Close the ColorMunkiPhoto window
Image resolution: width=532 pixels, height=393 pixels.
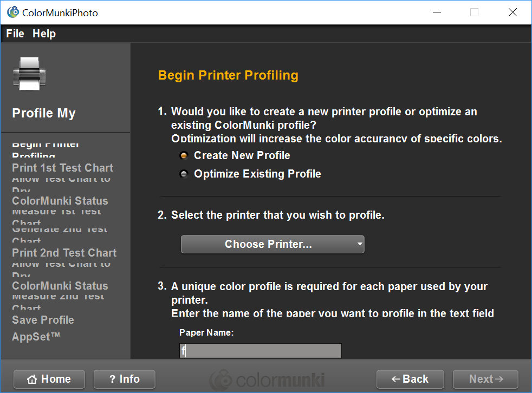pos(512,12)
